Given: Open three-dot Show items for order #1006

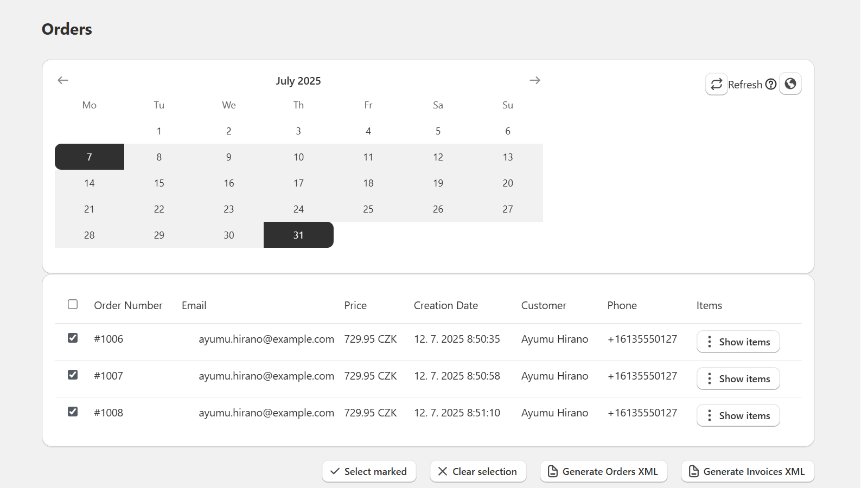Looking at the screenshot, I should point(738,342).
